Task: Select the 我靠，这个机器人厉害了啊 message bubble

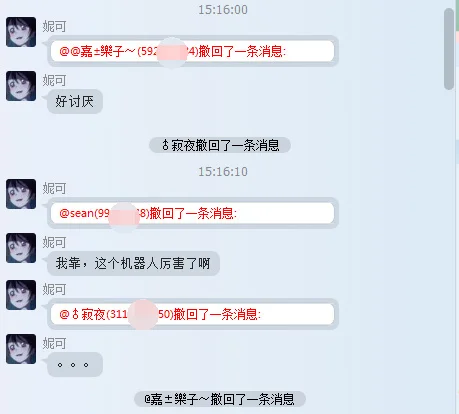Action: pos(133,263)
